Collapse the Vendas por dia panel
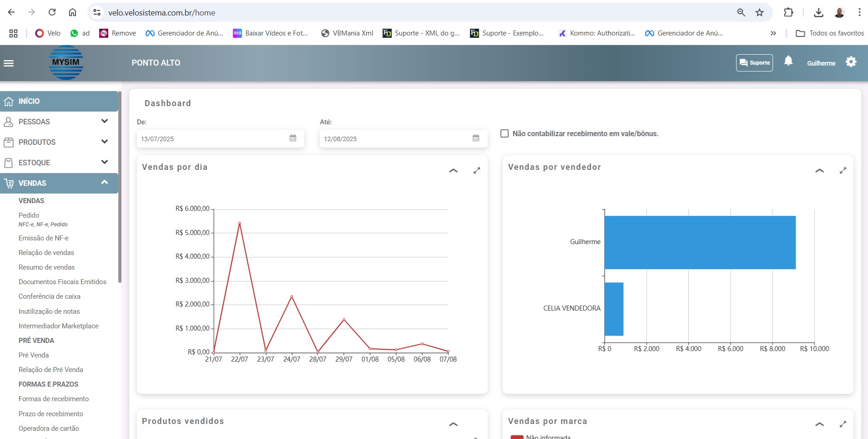 point(453,171)
